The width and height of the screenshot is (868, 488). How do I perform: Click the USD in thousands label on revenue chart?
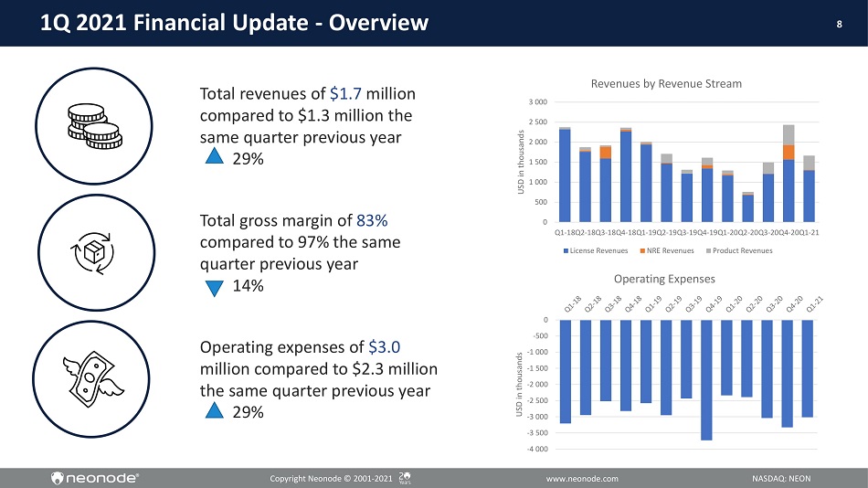[x=521, y=162]
